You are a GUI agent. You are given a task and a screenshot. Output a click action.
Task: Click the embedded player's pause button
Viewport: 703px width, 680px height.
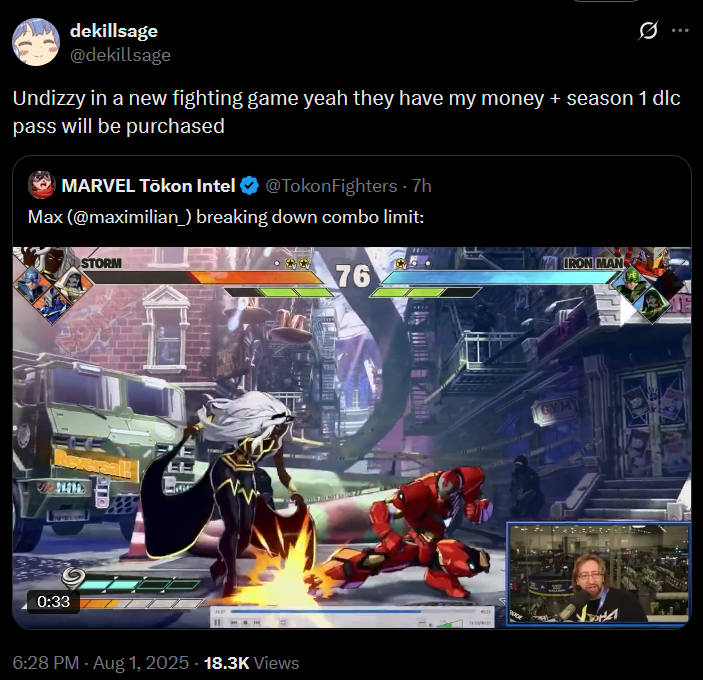[218, 622]
